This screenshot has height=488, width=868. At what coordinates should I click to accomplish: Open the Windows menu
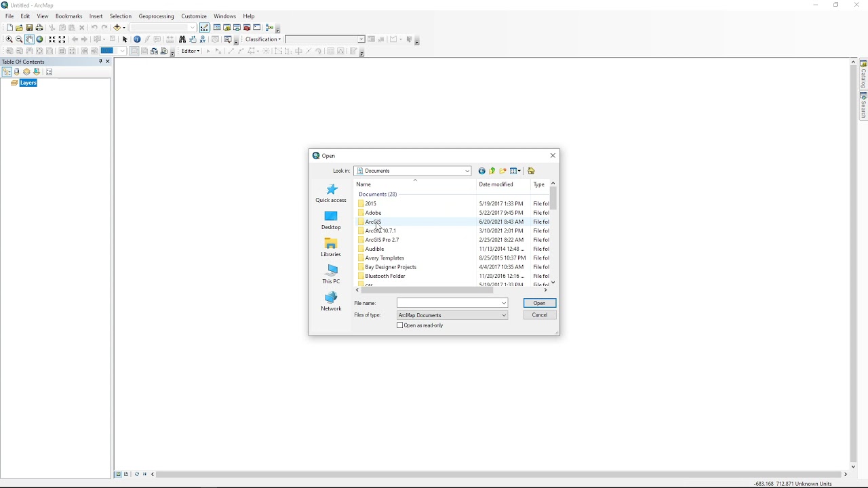[224, 16]
